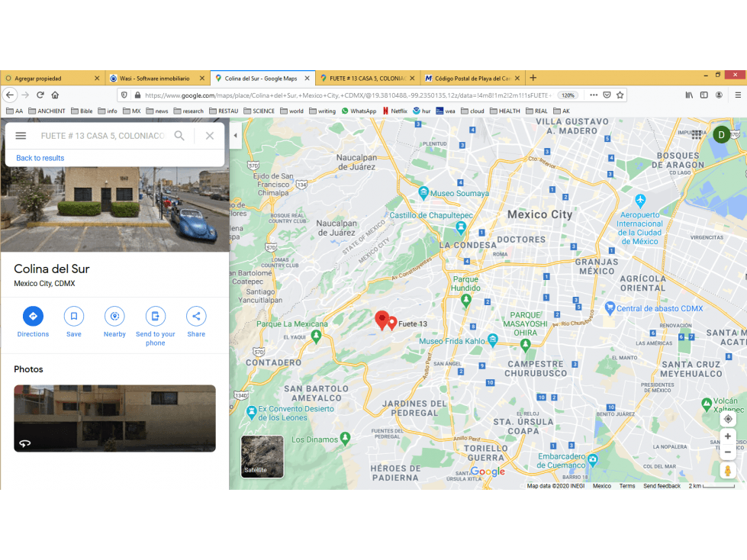Bookmark this page with the star icon
Viewport: 747px width, 560px height.
tap(620, 95)
